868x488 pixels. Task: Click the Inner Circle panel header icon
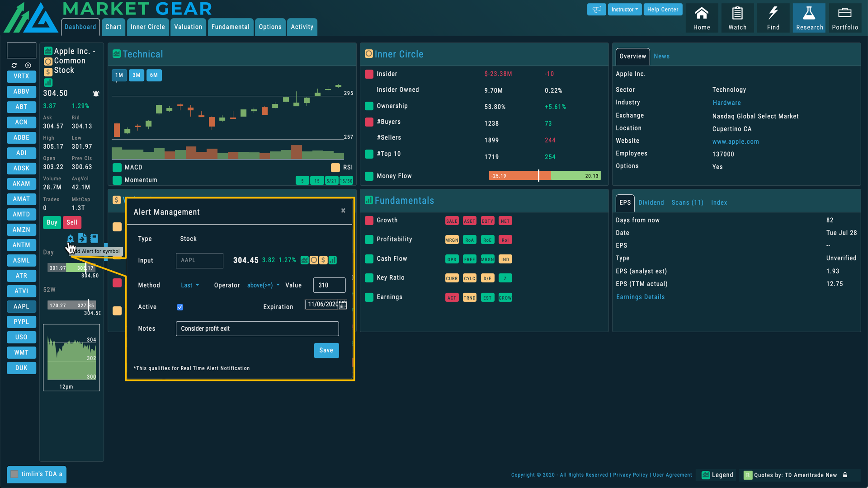click(x=369, y=54)
